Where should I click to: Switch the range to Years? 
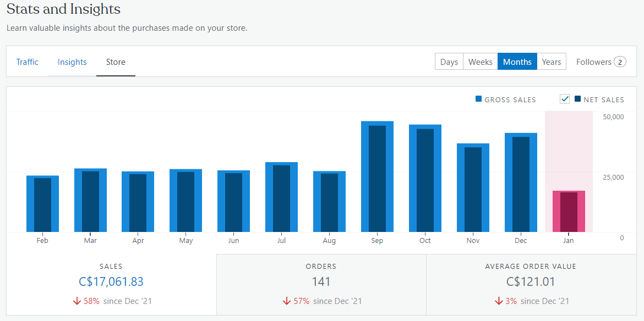point(551,62)
